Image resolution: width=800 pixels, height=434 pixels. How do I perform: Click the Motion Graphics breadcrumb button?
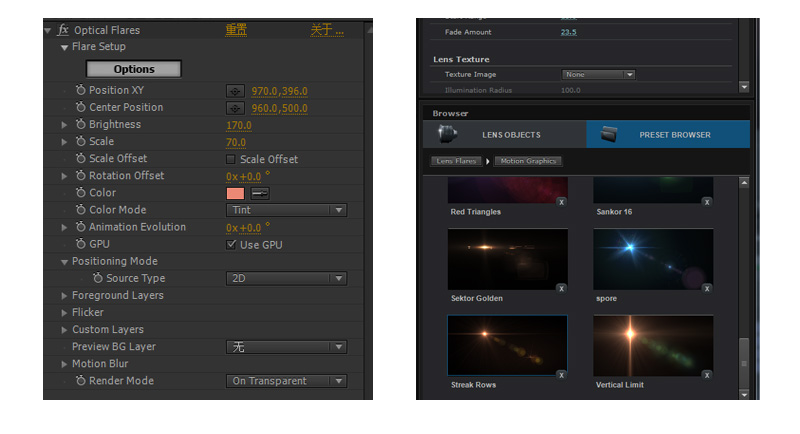click(528, 161)
